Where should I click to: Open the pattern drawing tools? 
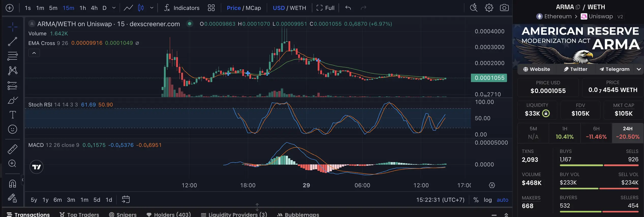point(12,71)
